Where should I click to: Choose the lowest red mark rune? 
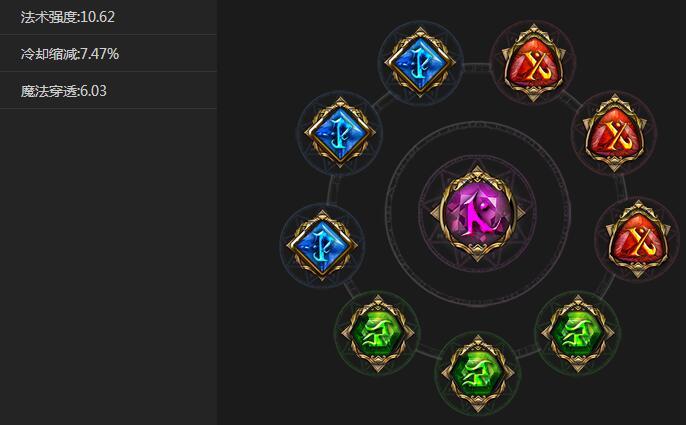tap(638, 239)
